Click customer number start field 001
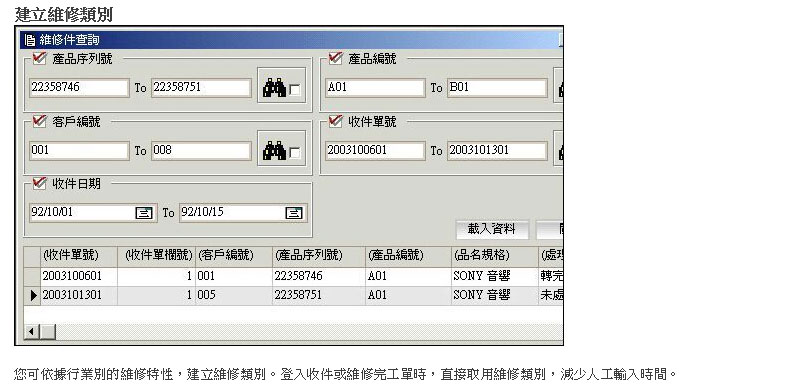The width and height of the screenshot is (793, 385). click(x=79, y=151)
